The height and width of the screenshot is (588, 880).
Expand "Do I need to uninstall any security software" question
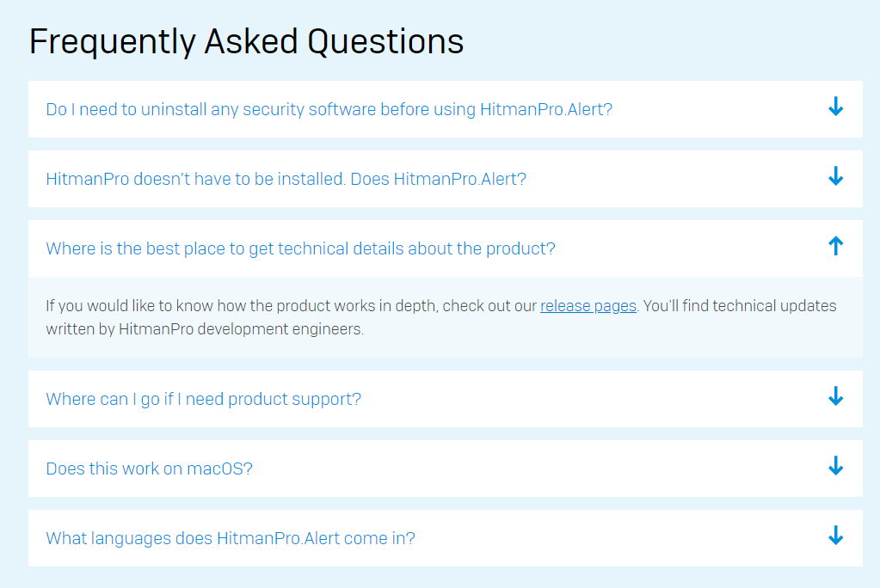(329, 109)
